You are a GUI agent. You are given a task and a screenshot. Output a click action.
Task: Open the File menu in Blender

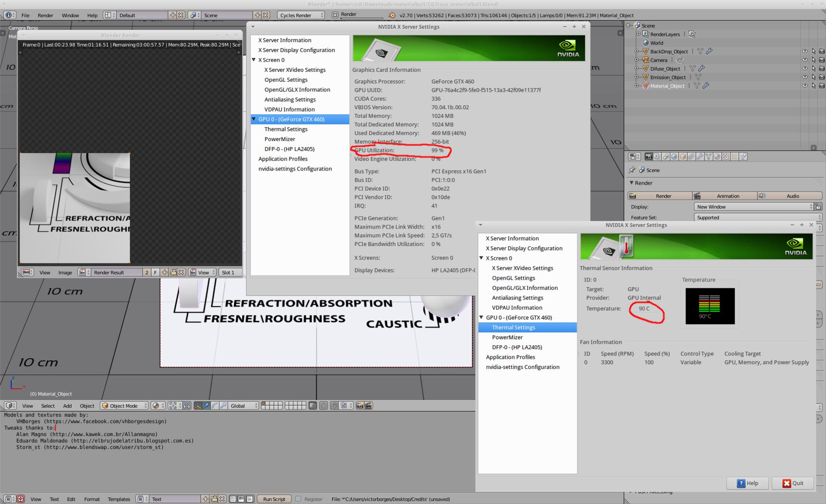[x=25, y=15]
